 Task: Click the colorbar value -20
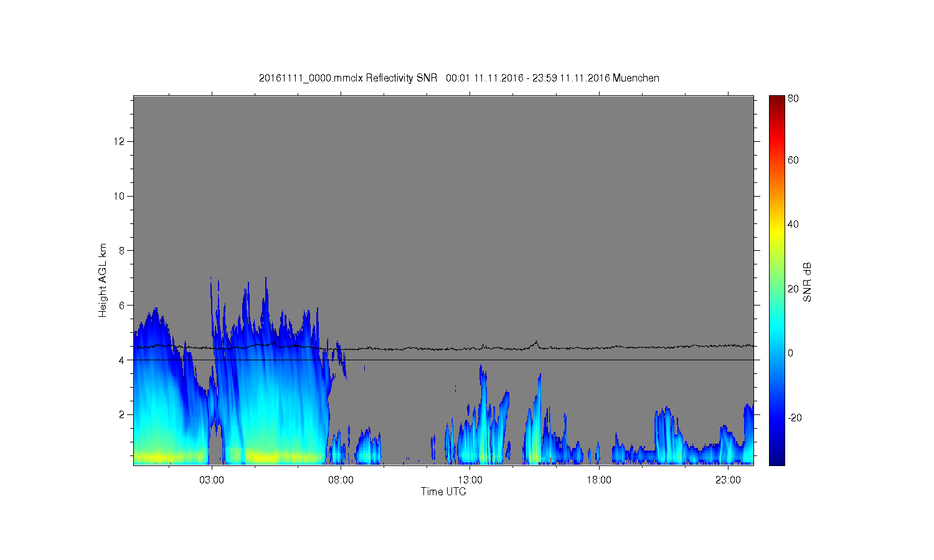(x=795, y=418)
